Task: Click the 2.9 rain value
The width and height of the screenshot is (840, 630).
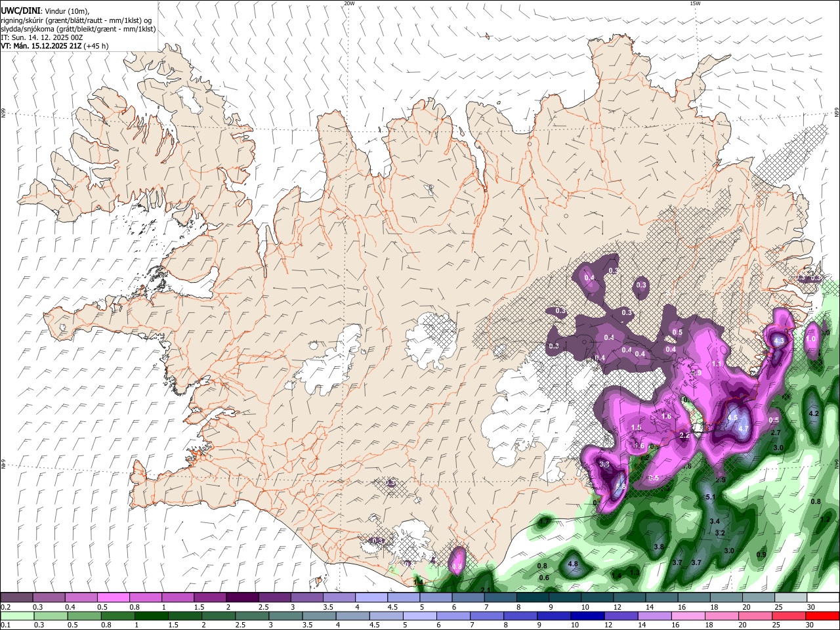Action: click(x=720, y=480)
